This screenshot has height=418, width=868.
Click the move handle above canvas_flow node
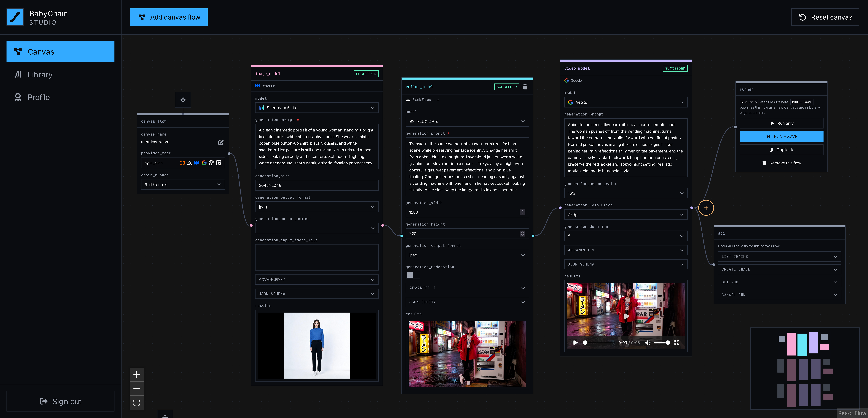pos(183,100)
